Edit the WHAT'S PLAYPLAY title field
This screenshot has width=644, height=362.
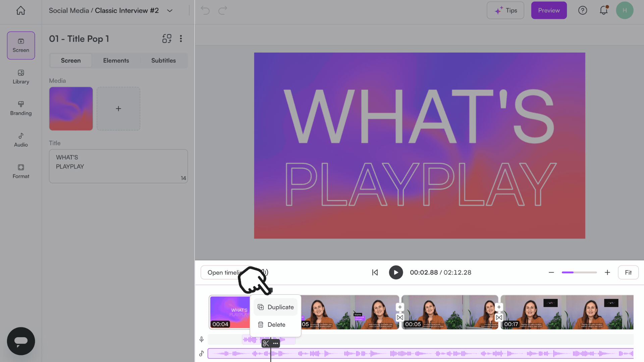tap(118, 166)
